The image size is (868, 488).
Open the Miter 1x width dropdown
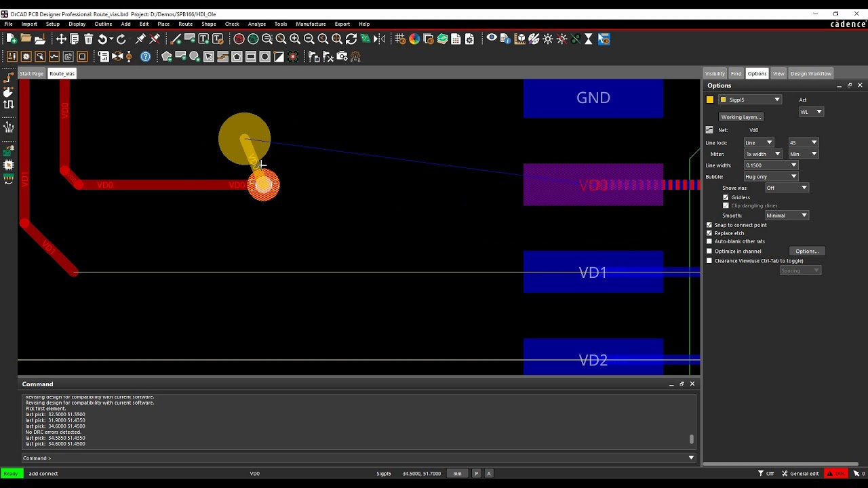(x=763, y=154)
